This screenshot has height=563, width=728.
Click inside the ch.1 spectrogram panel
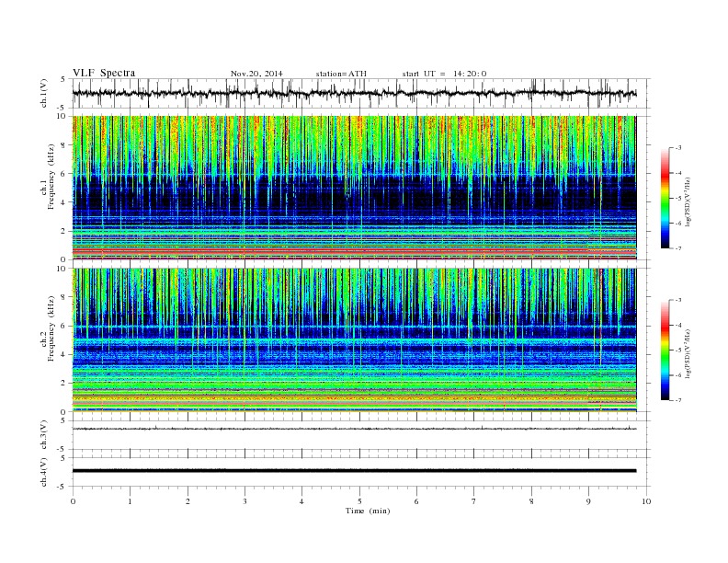pyautogui.click(x=354, y=188)
